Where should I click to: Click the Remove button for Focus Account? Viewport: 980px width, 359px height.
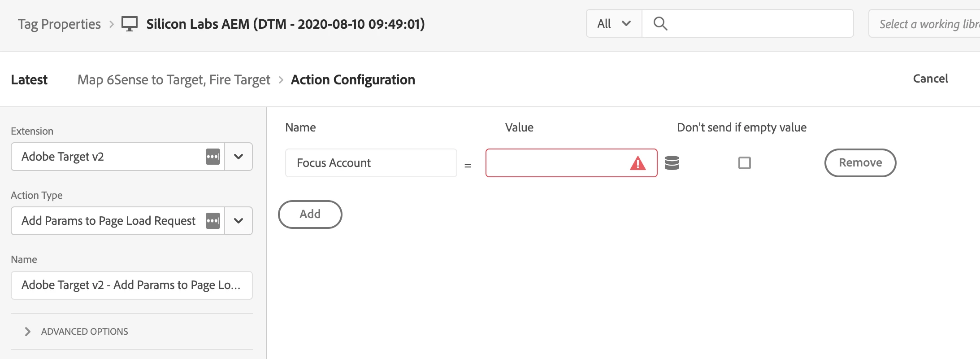click(860, 163)
